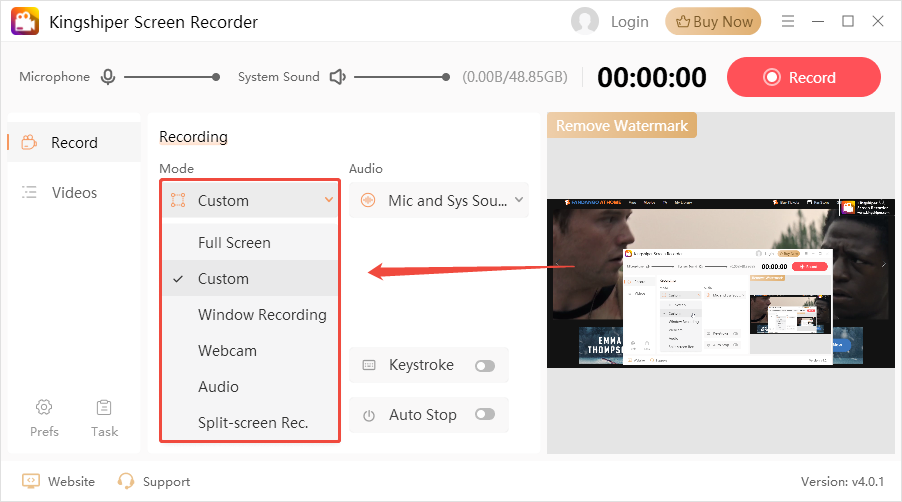Click the Keystroke keyboard icon
Image resolution: width=902 pixels, height=502 pixels.
tap(369, 365)
